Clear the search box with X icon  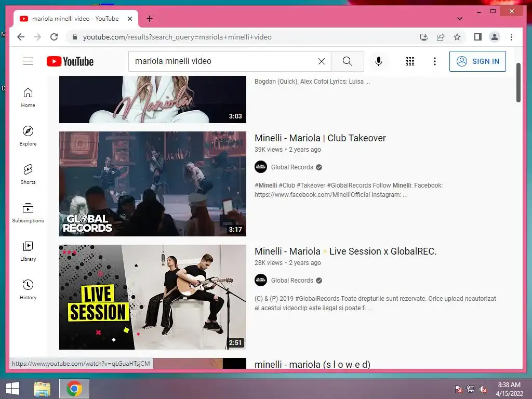click(321, 61)
